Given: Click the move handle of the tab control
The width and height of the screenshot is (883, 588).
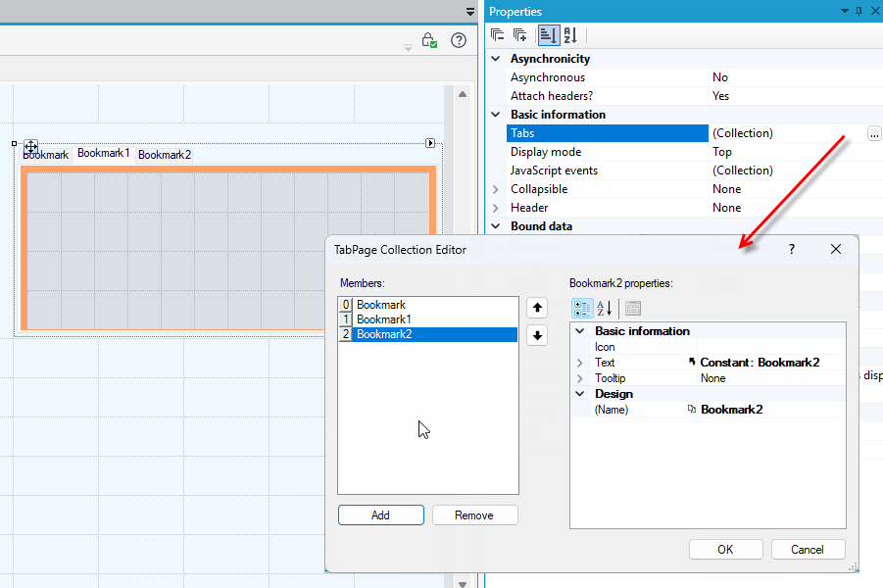Looking at the screenshot, I should click(30, 146).
